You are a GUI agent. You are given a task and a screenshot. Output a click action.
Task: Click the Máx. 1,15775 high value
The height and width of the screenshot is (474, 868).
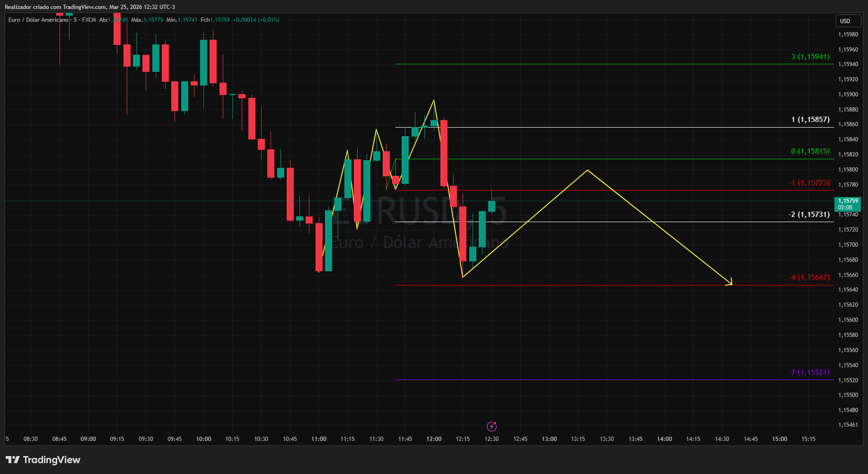147,20
